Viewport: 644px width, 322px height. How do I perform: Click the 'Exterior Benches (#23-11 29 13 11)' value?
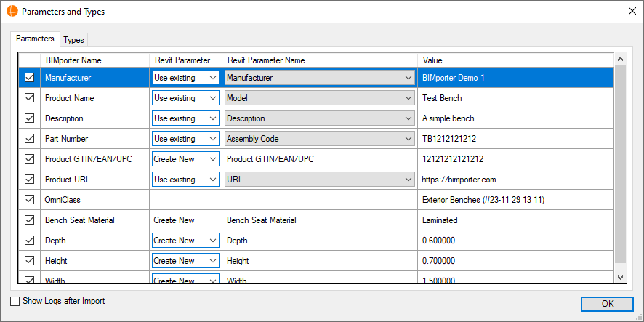point(516,200)
